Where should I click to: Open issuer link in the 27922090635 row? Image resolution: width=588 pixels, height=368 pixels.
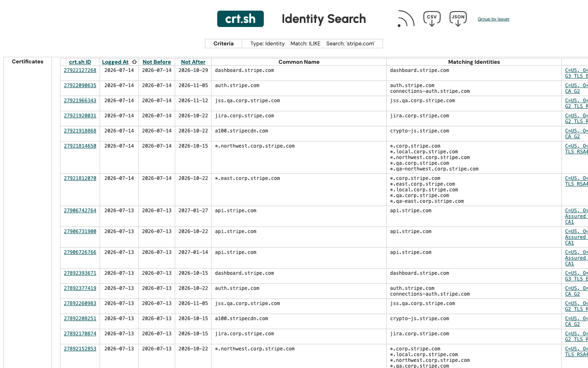pyautogui.click(x=577, y=88)
